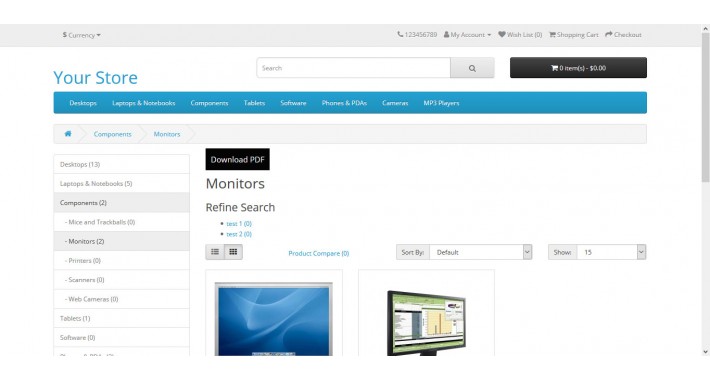Select Desktops (13) in sidebar

(x=121, y=164)
